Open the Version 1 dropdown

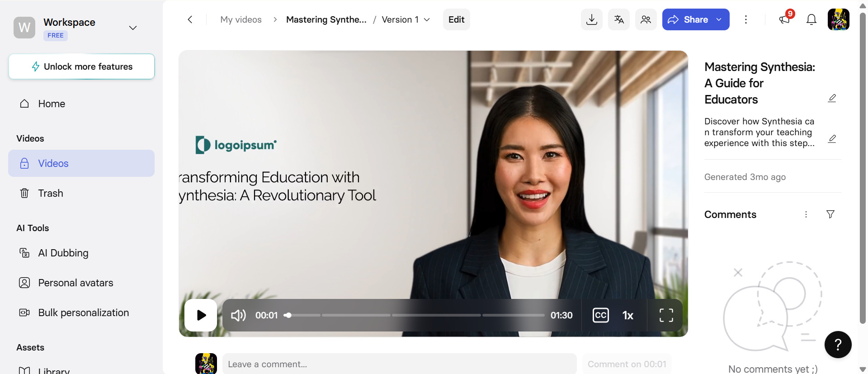(406, 19)
